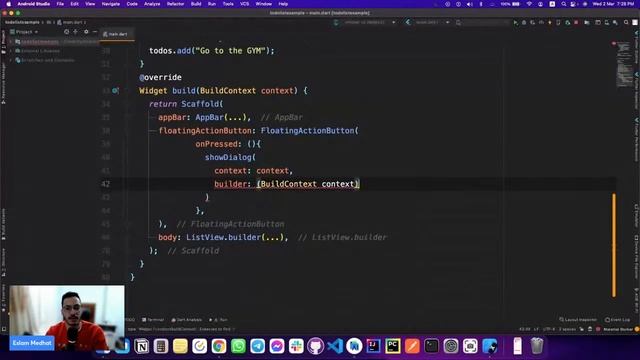The height and width of the screenshot is (360, 640).
Task: Start debugging with the Debug bug icon
Action: click(x=524, y=22)
